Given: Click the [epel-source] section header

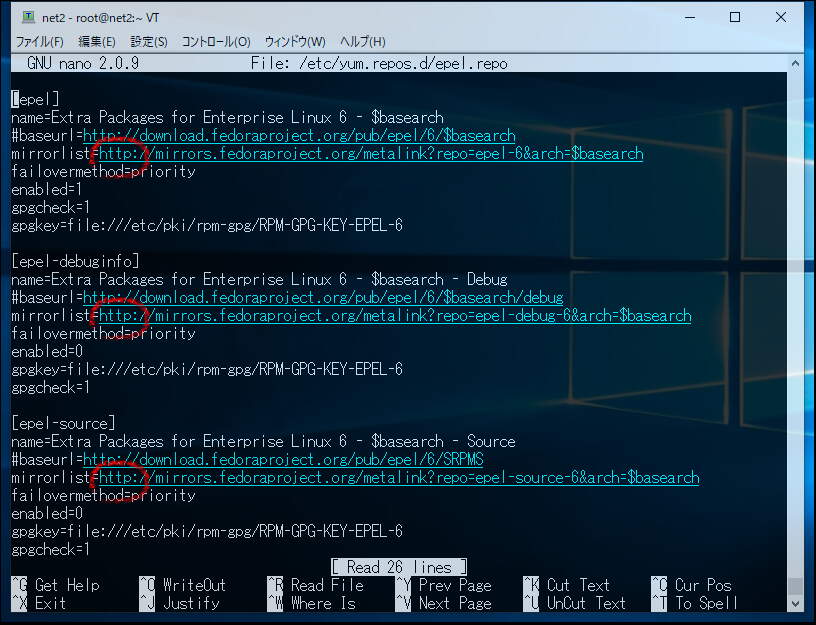Looking at the screenshot, I should click(63, 424).
